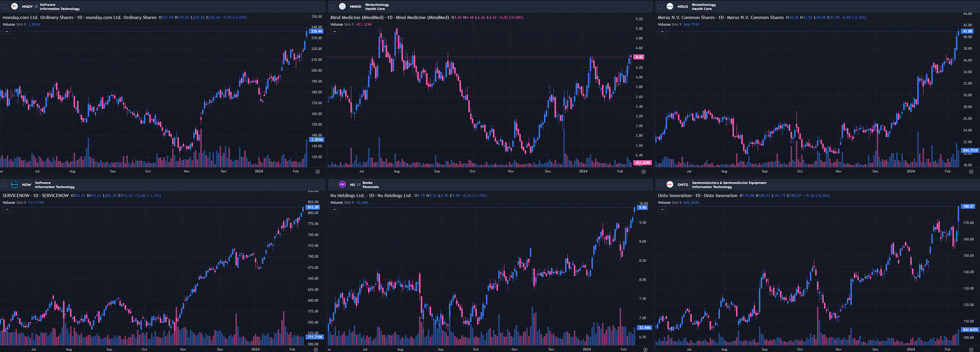Select the monday.com Ltd. Ordinary Shares chart title
This screenshot has width=980, height=352.
80,18
